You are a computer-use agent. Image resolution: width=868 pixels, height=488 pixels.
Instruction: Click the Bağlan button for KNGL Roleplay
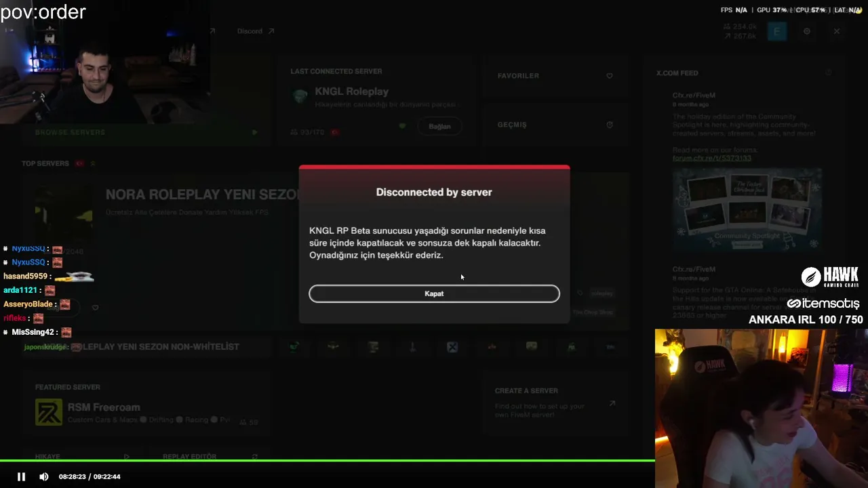pyautogui.click(x=439, y=126)
